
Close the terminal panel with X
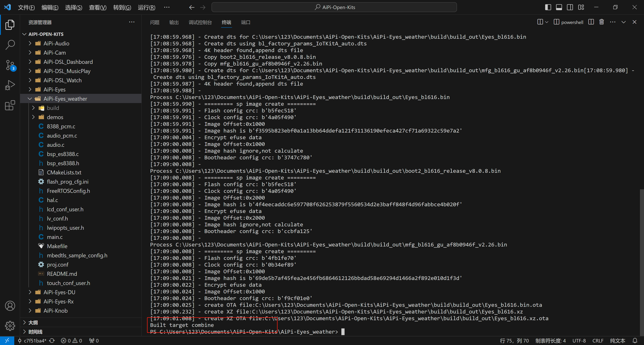634,22
